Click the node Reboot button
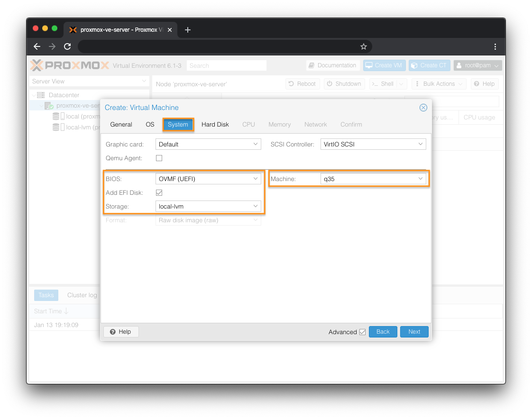This screenshot has width=532, height=419. (303, 84)
